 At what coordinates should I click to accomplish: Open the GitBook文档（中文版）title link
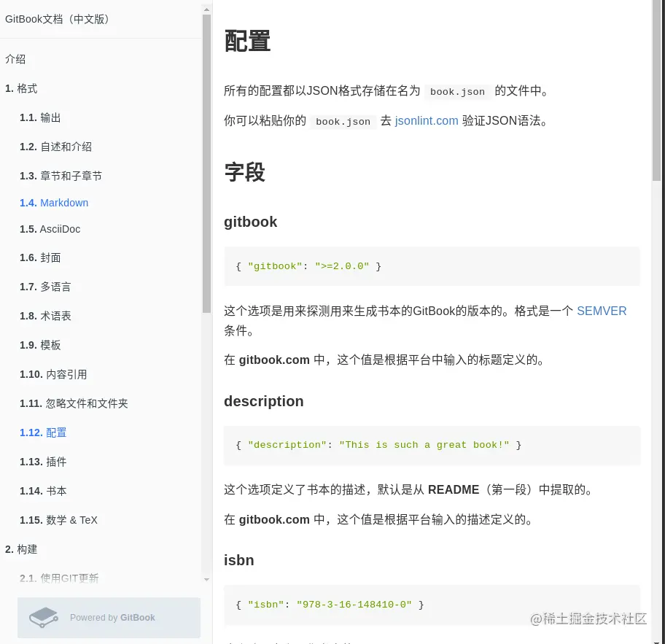tap(57, 19)
